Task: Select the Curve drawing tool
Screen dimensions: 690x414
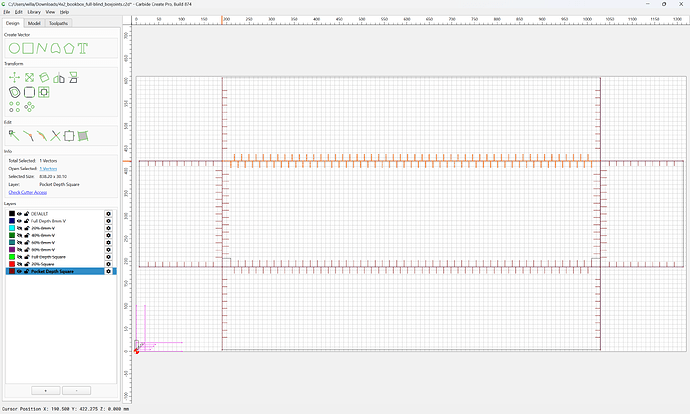Action: [x=55, y=48]
